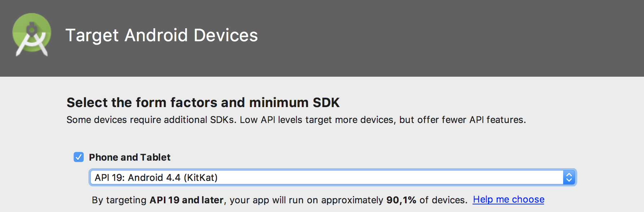Click the Phone and Tablet label
The width and height of the screenshot is (644, 212).
(x=130, y=157)
